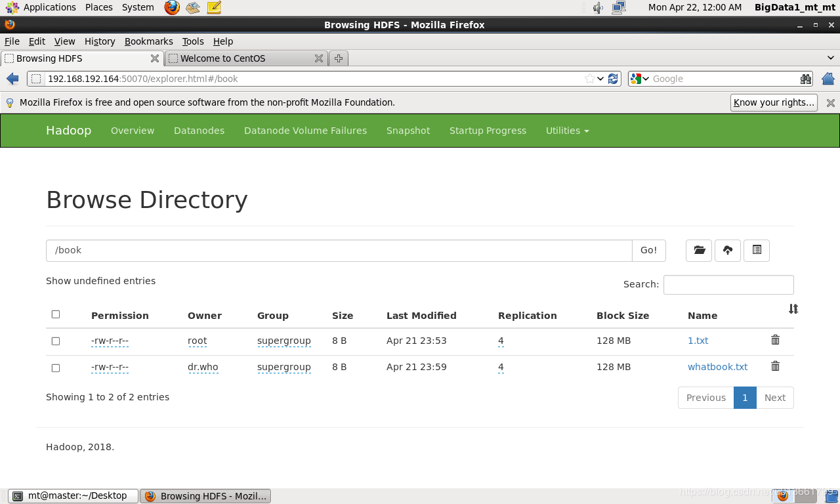840x504 pixels.
Task: Click the Previous pagination button
Action: click(x=706, y=398)
